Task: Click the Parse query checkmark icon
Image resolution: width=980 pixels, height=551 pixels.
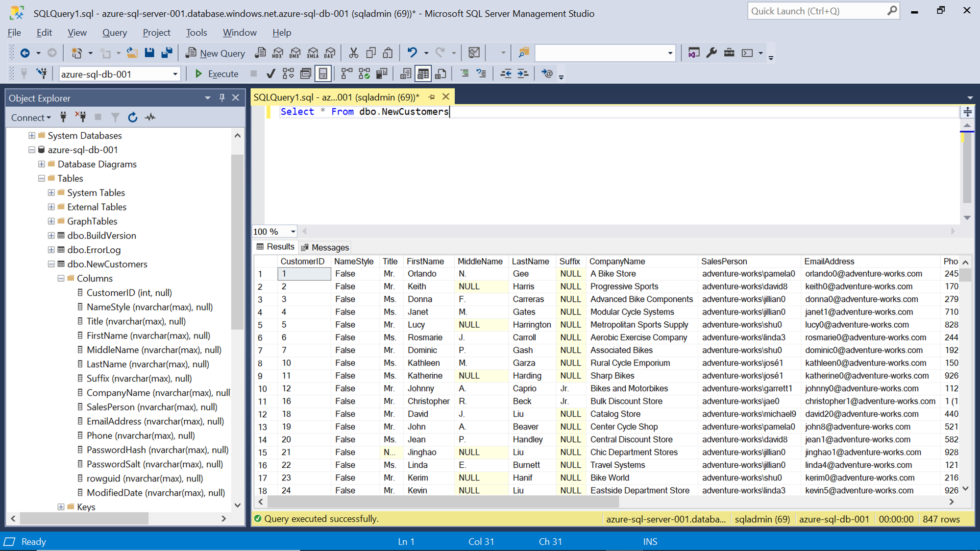Action: coord(270,74)
